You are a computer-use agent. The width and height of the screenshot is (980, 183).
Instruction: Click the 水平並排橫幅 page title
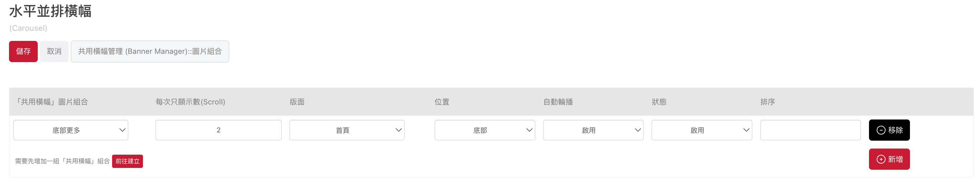50,11
